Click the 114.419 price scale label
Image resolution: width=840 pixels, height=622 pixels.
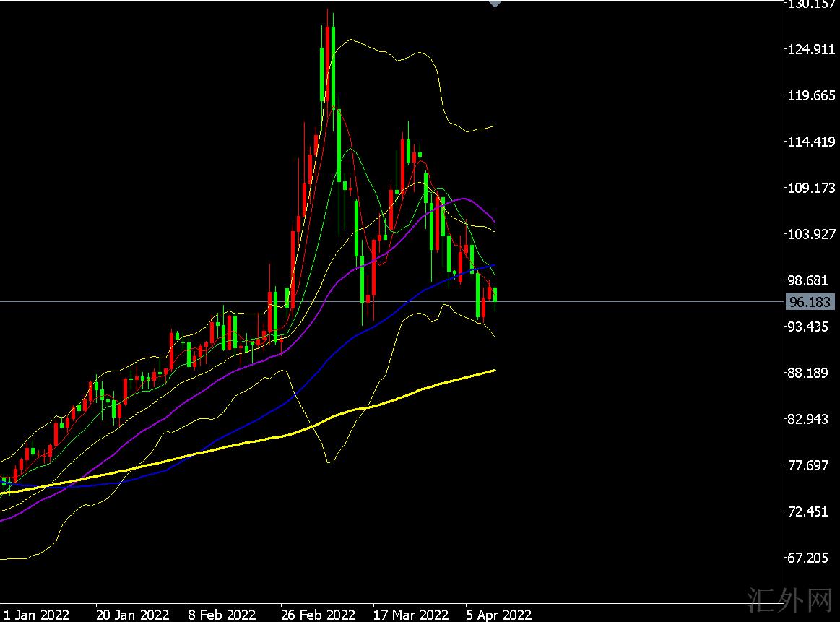point(811,142)
